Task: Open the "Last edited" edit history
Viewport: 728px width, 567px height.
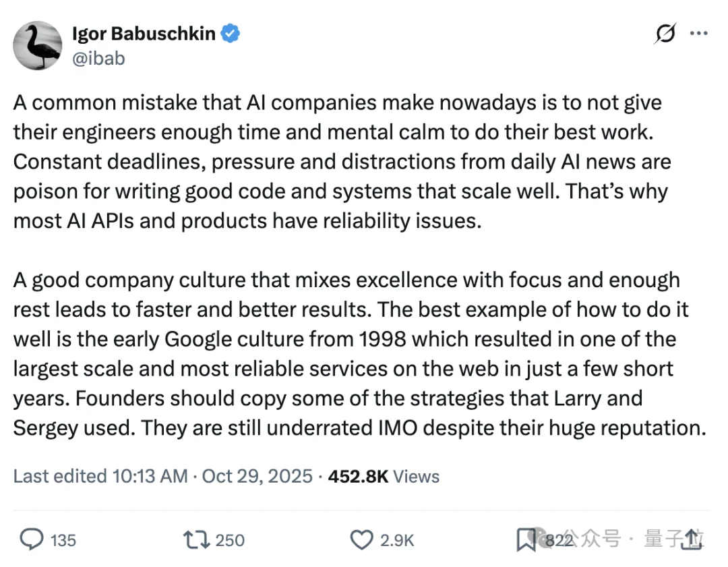Action: [x=100, y=476]
